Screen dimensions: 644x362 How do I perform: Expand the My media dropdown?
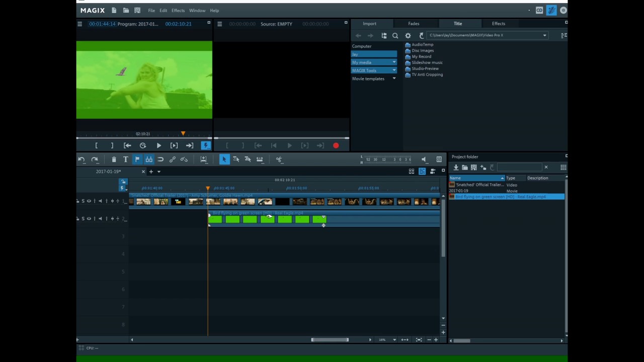click(394, 62)
